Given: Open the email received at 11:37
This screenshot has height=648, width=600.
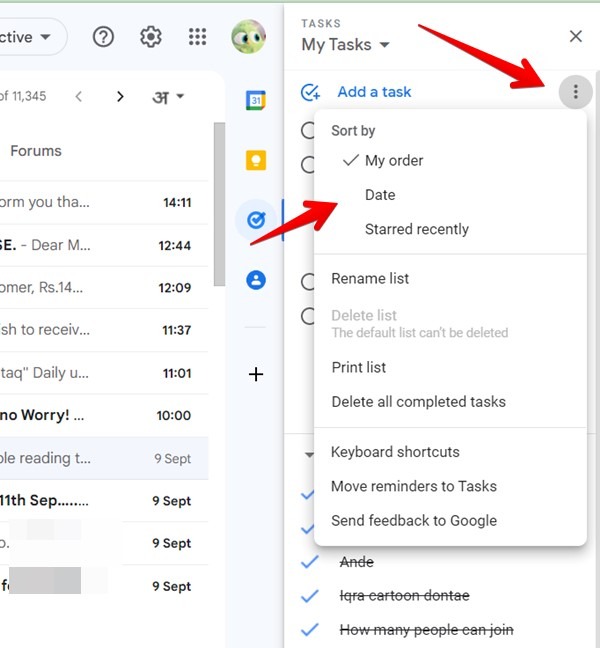Looking at the screenshot, I should pyautogui.click(x=104, y=330).
